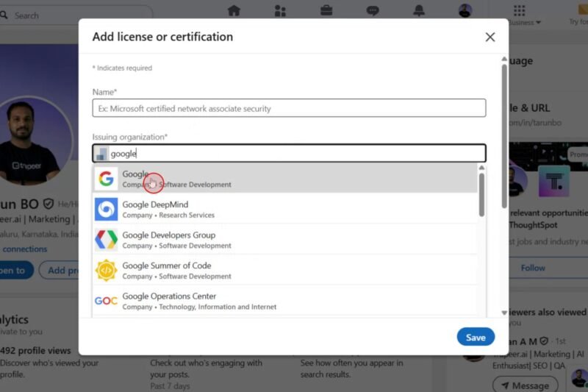The image size is (588, 392).
Task: Click the Message button in background
Action: [526, 385]
